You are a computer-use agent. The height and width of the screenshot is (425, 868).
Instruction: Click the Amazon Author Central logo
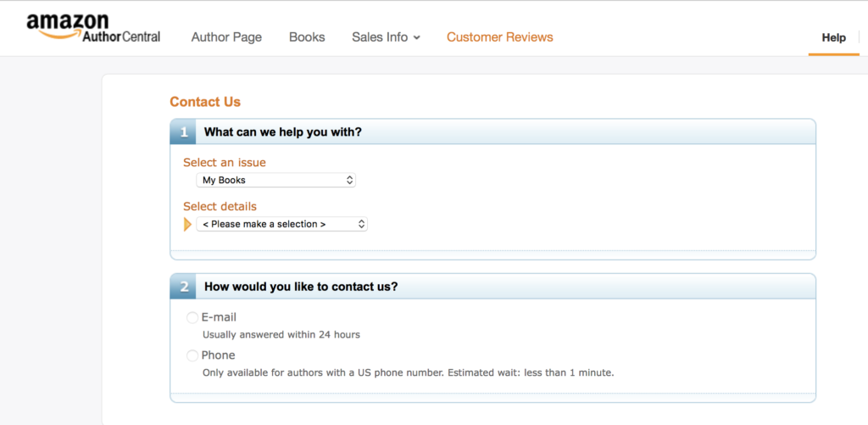coord(93,29)
